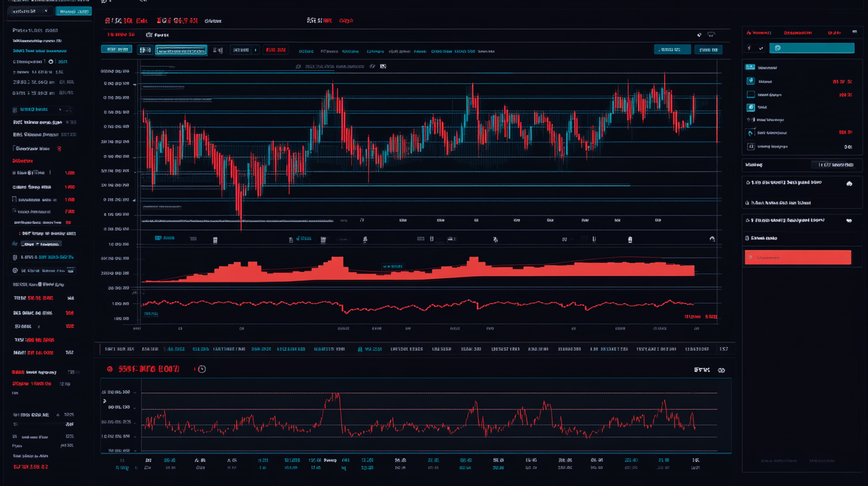Switch to the first teal tab above the chart
Image resolution: width=868 pixels, height=486 pixels.
[117, 50]
